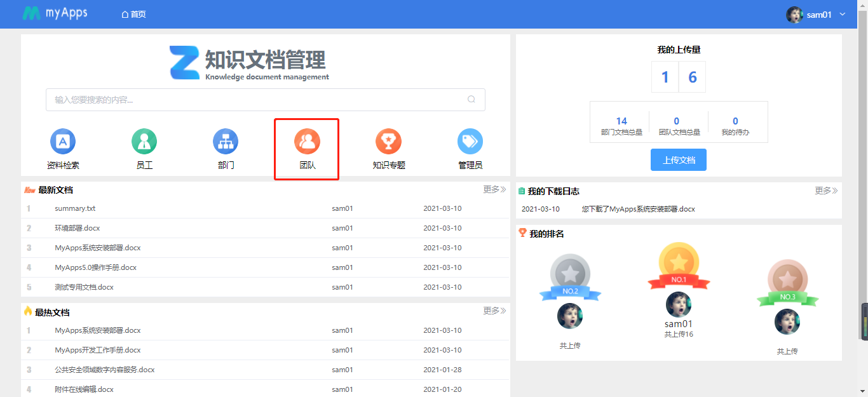The image size is (868, 397).
Task: Open the 部门 department icon
Action: coord(226,141)
